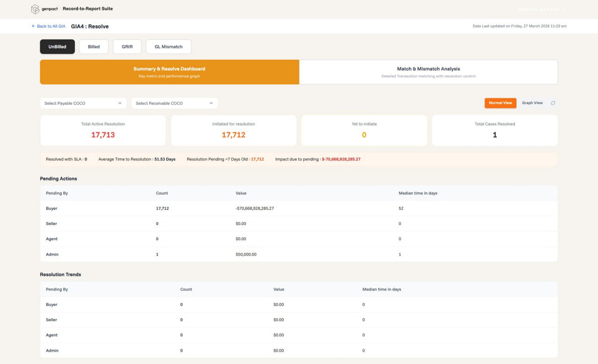Select the UnBilled tab
Image resolution: width=598 pixels, height=364 pixels.
pos(57,47)
